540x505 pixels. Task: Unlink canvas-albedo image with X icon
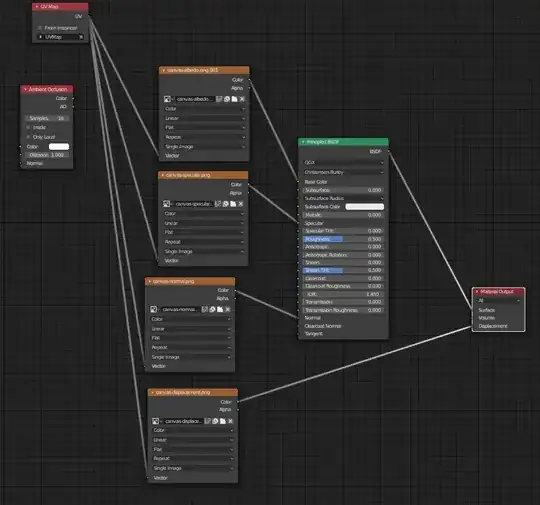(242, 99)
